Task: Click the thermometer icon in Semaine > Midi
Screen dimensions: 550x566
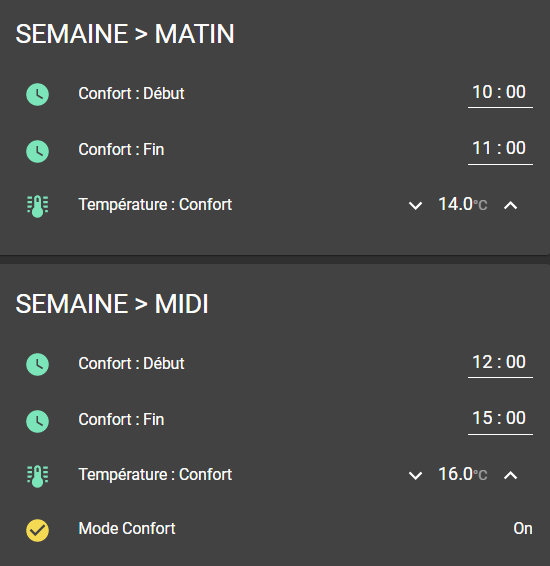Action: point(38,476)
